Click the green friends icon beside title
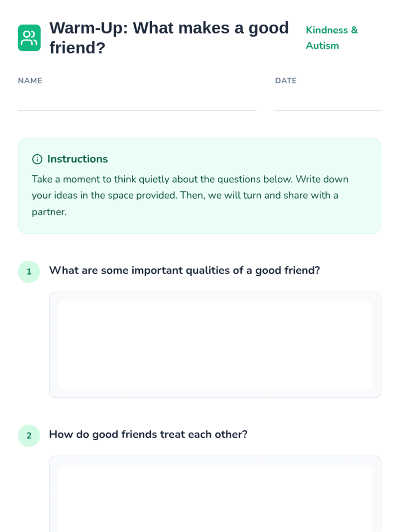Image resolution: width=399 pixels, height=532 pixels. (29, 38)
